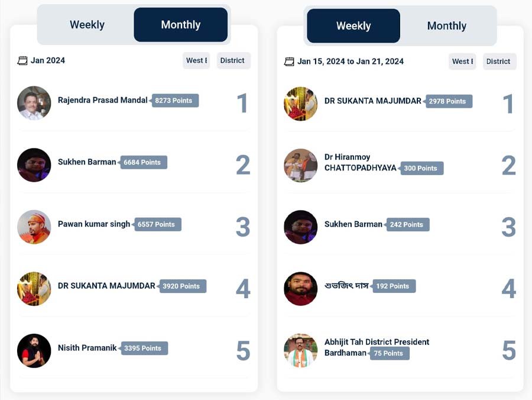Open Sukhen Barman's name in monthly leaderboard
This screenshot has height=400, width=532.
[x=87, y=162]
